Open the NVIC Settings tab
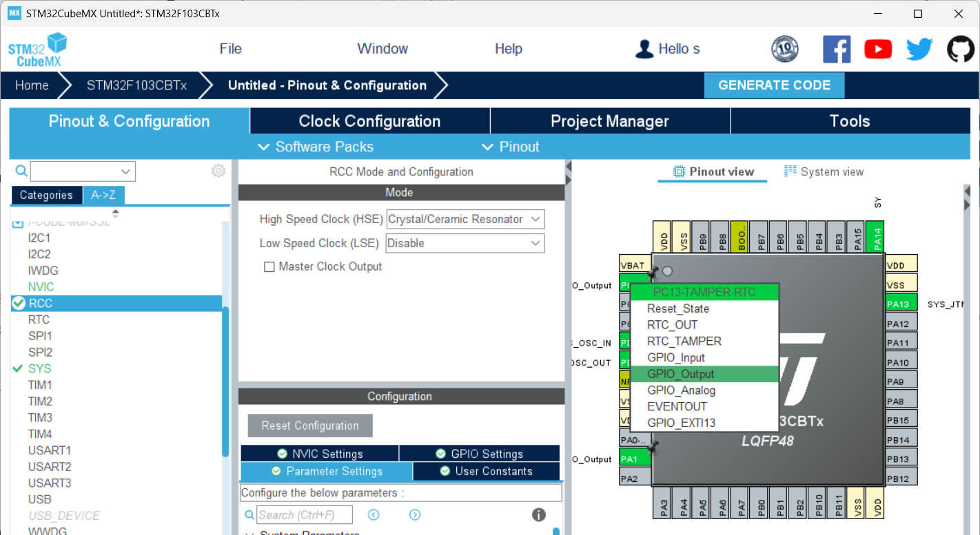 click(x=320, y=454)
